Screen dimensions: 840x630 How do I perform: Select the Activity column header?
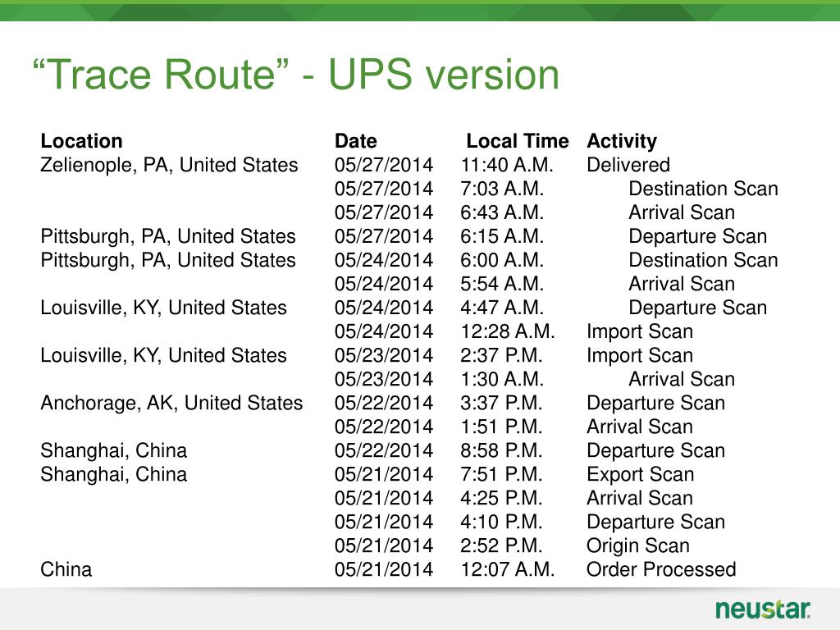click(x=622, y=141)
